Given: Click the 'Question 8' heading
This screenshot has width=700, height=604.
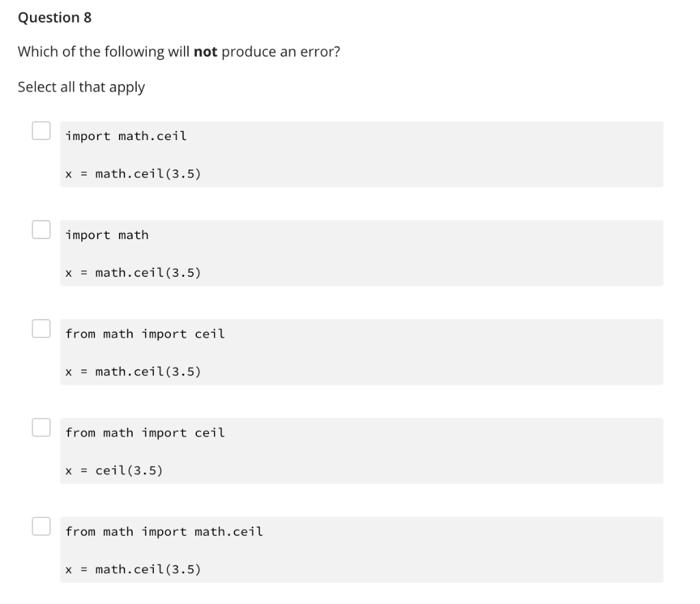Looking at the screenshot, I should point(55,17).
